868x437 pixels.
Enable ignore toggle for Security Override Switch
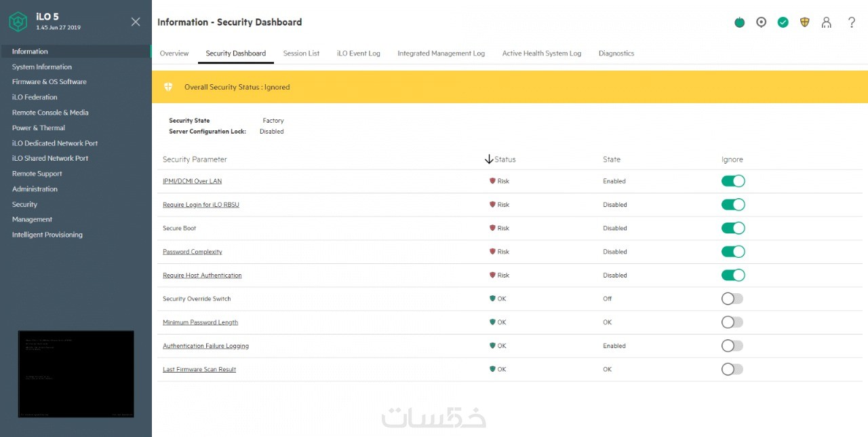732,299
